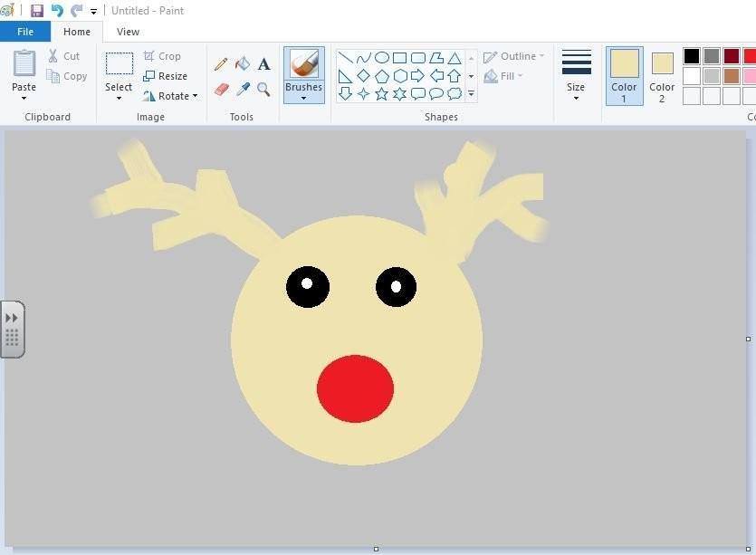Select the Pencil tool

coord(221,64)
